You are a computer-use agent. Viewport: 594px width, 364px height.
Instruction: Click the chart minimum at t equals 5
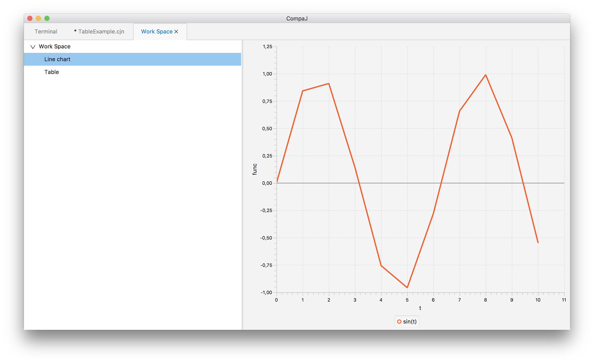click(x=407, y=287)
